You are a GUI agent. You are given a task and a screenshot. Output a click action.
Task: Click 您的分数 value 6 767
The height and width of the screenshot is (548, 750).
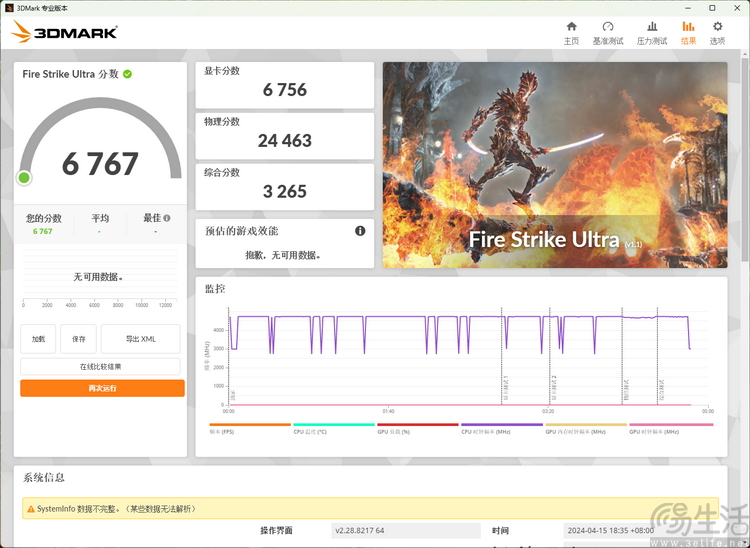(43, 231)
